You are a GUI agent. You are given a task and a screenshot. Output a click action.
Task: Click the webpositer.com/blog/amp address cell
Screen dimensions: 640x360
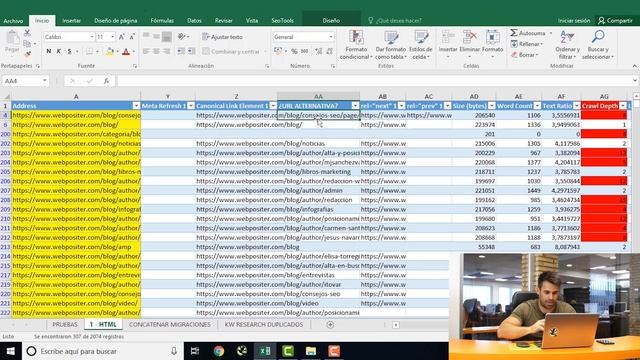coord(76,247)
